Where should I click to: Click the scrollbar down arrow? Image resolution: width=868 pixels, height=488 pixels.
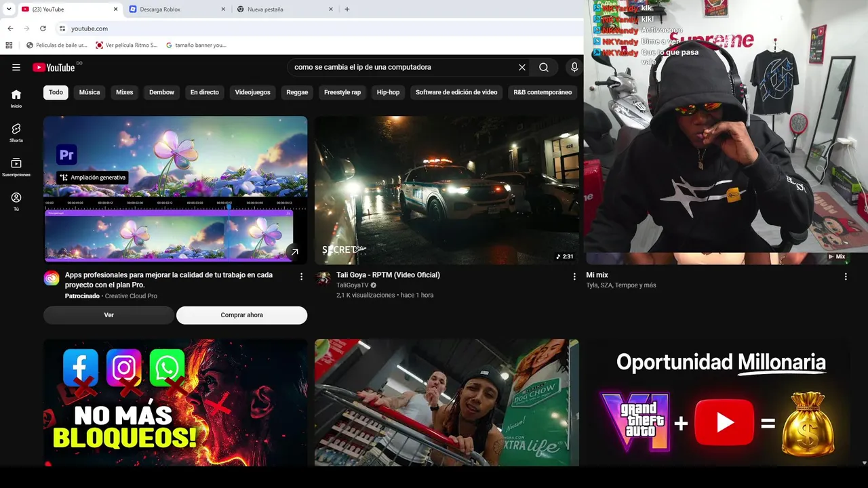[864, 463]
